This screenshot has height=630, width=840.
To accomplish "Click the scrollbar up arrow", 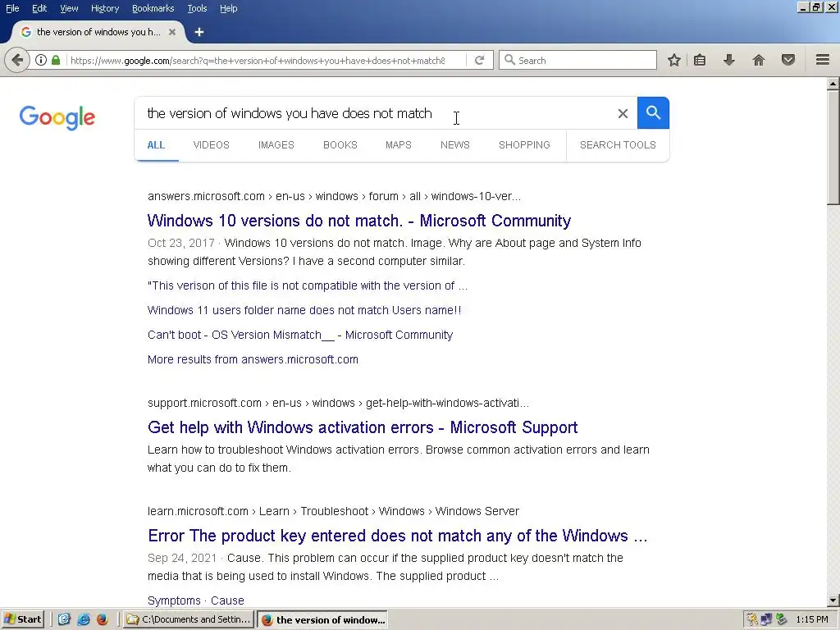I will 833,84.
